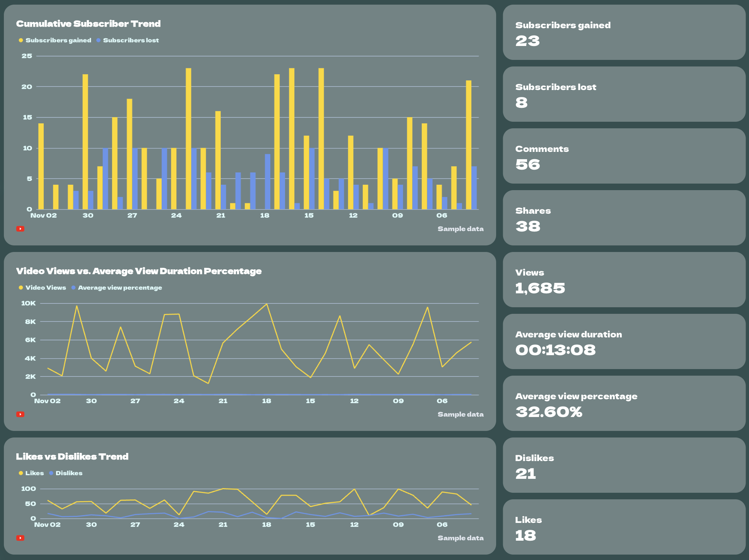Image resolution: width=749 pixels, height=560 pixels.
Task: Click the YouTube icon below the subscriber chart
Action: [20, 228]
